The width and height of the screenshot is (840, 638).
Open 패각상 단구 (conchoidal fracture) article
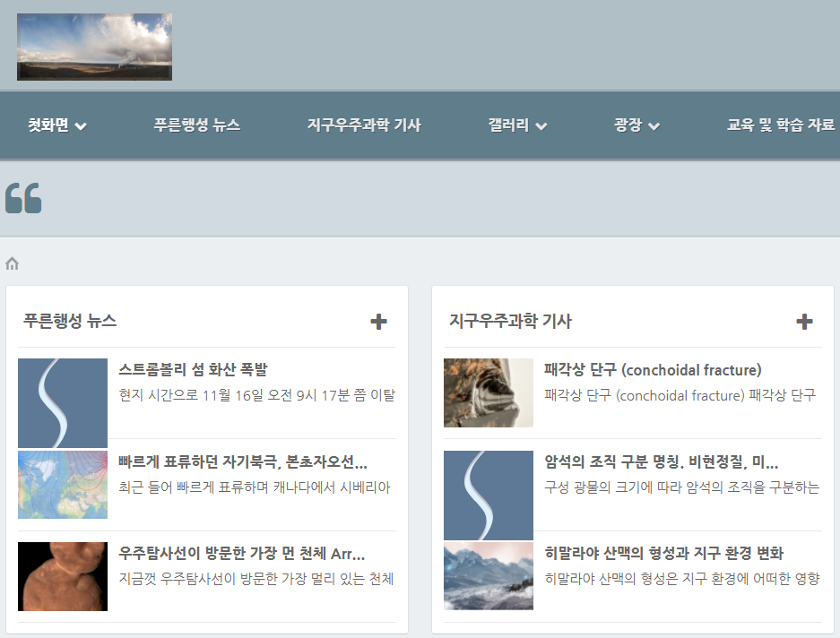653,370
